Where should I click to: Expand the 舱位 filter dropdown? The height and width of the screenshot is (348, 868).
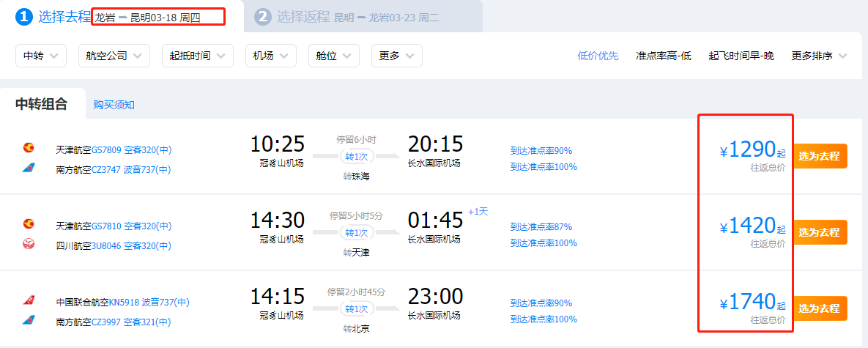(x=334, y=56)
